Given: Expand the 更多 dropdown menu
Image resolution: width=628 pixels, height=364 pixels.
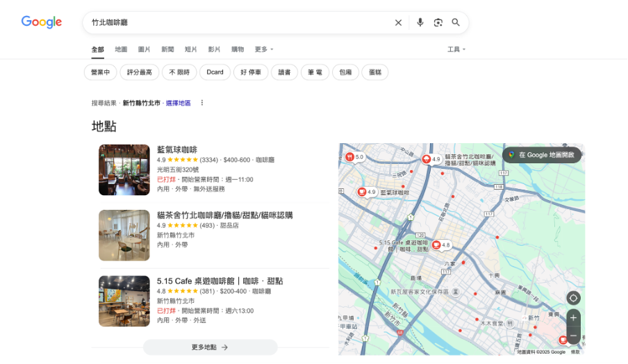Looking at the screenshot, I should (264, 49).
